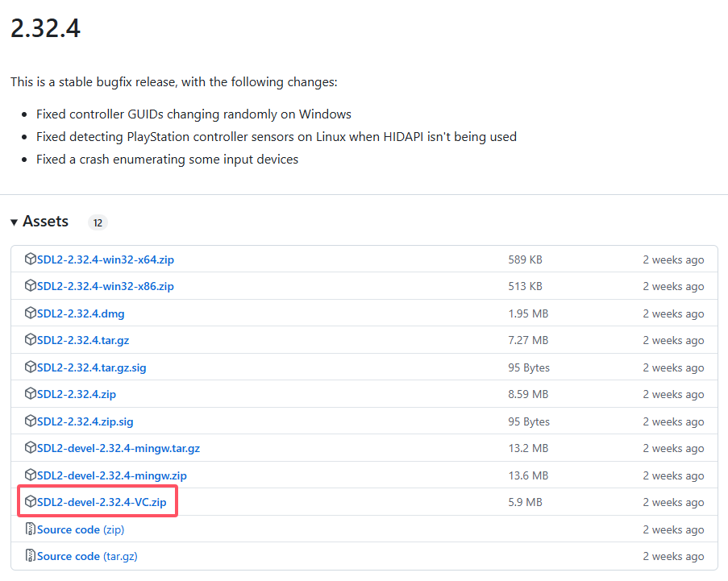Click 'This is a stable bugfix release' sentence
The height and width of the screenshot is (581, 728).
coord(173,82)
